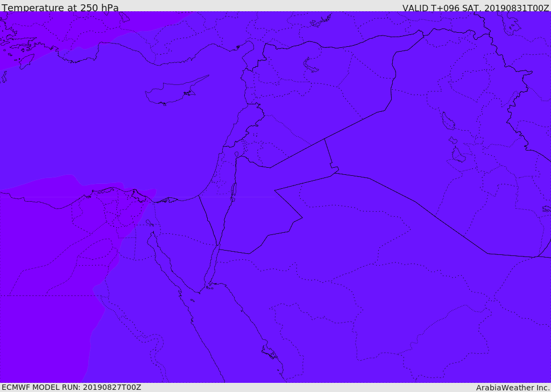Select the Dead Sea on the map
This screenshot has height=392, width=551.
coord(234,191)
